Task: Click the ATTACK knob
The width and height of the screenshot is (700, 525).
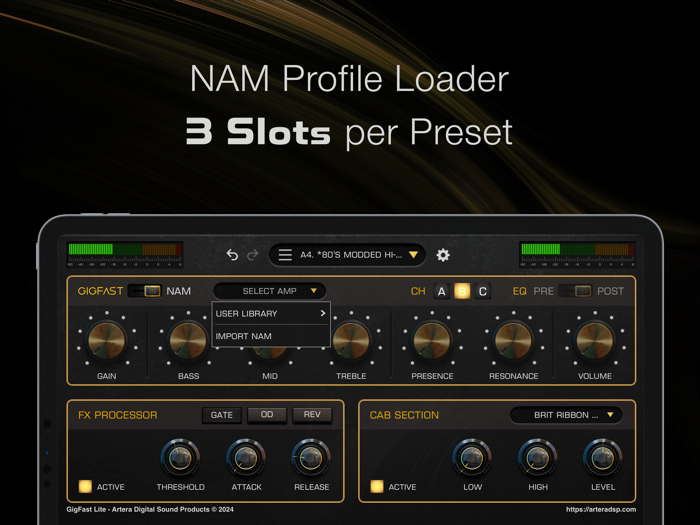Action: point(246,458)
